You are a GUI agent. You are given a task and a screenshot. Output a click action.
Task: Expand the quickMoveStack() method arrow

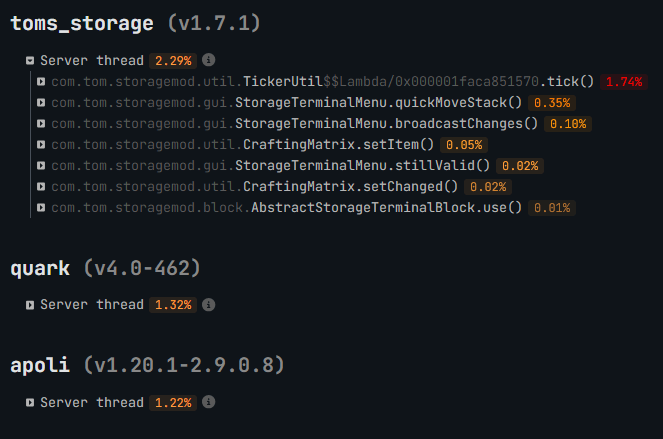point(41,102)
